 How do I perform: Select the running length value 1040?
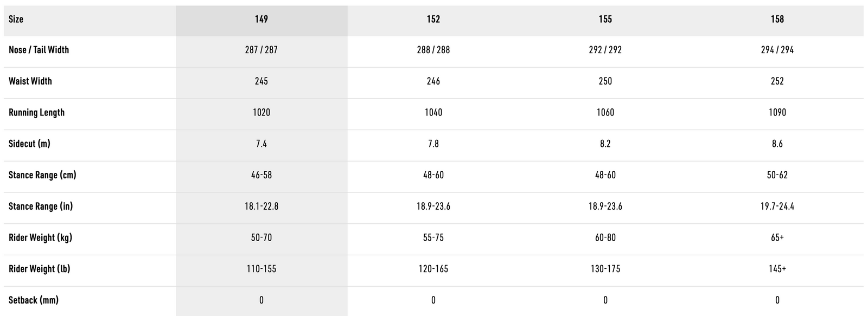click(433, 113)
